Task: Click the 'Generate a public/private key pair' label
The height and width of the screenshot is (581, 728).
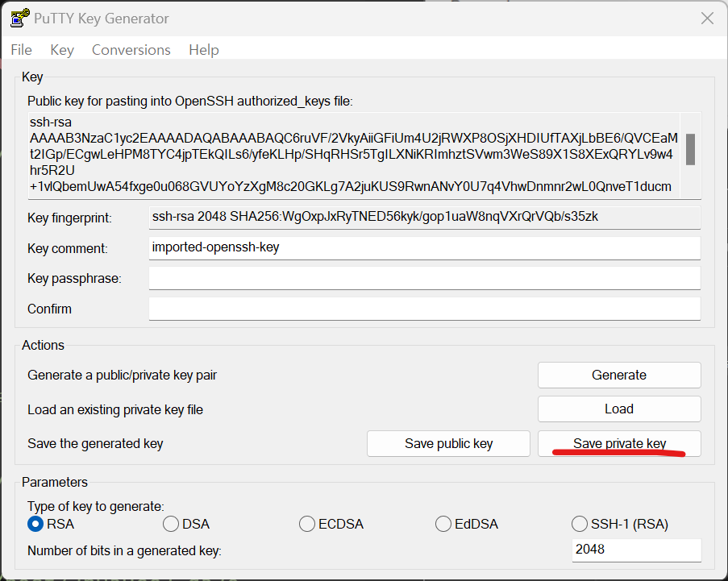Action: [122, 375]
